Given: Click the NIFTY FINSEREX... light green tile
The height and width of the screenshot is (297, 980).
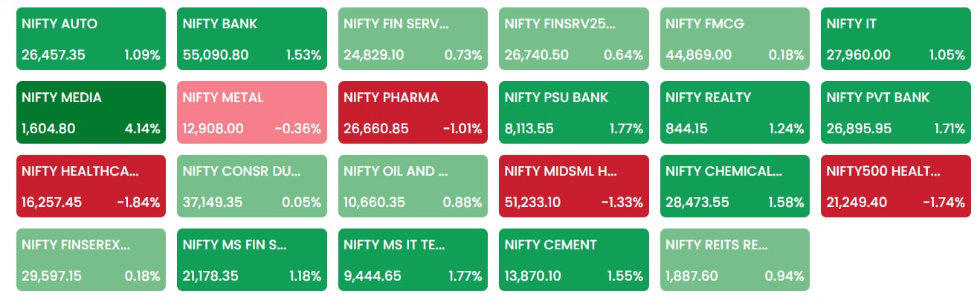Looking at the screenshot, I should click(x=91, y=260).
